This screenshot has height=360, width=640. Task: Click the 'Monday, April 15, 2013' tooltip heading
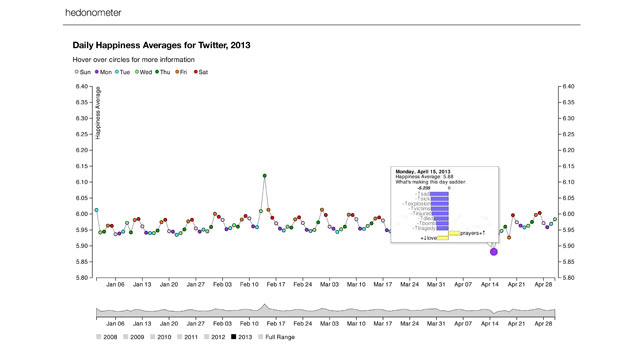point(423,172)
